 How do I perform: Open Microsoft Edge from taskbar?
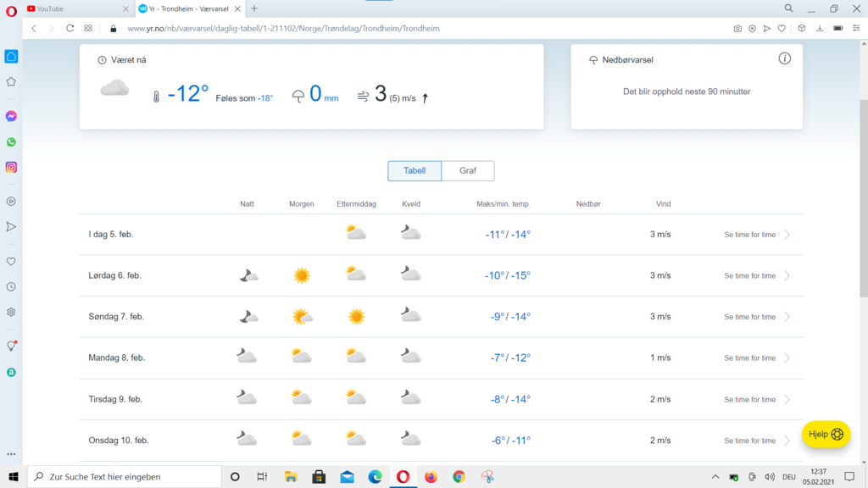375,476
